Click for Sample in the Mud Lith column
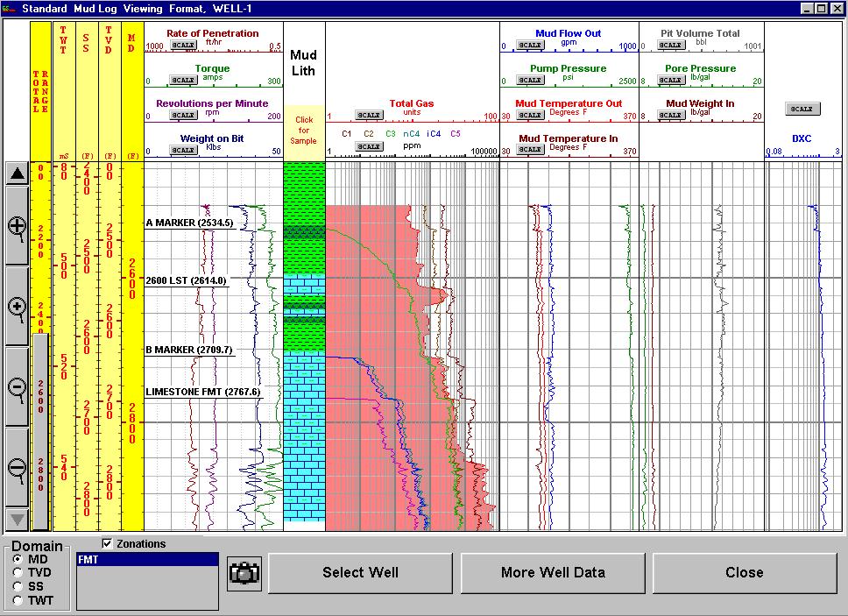Image resolution: width=848 pixels, height=616 pixels. pyautogui.click(x=304, y=128)
